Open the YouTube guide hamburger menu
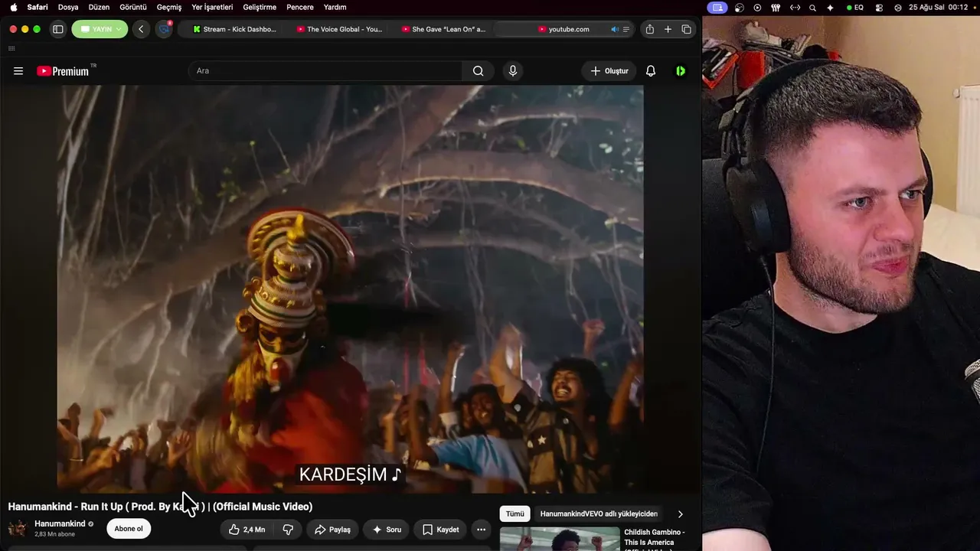The image size is (980, 551). tap(18, 71)
